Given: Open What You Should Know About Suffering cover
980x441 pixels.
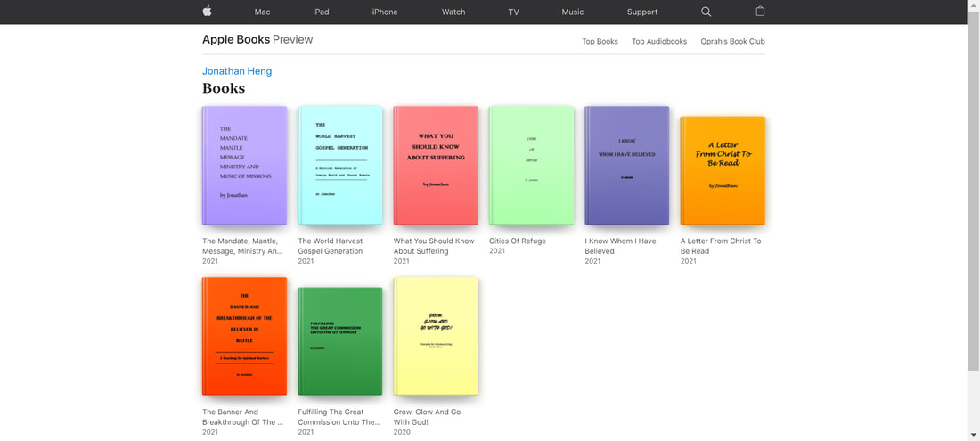Looking at the screenshot, I should tap(436, 166).
